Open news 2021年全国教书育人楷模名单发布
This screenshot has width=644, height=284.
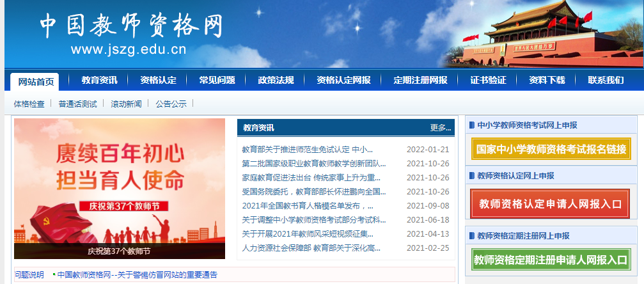pyautogui.click(x=308, y=205)
